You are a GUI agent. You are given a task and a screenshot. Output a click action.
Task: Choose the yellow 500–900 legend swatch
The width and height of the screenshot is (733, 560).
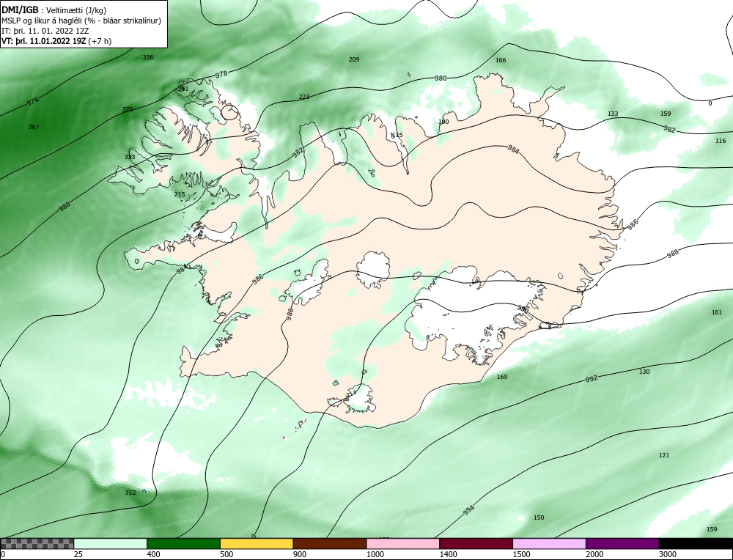click(257, 543)
